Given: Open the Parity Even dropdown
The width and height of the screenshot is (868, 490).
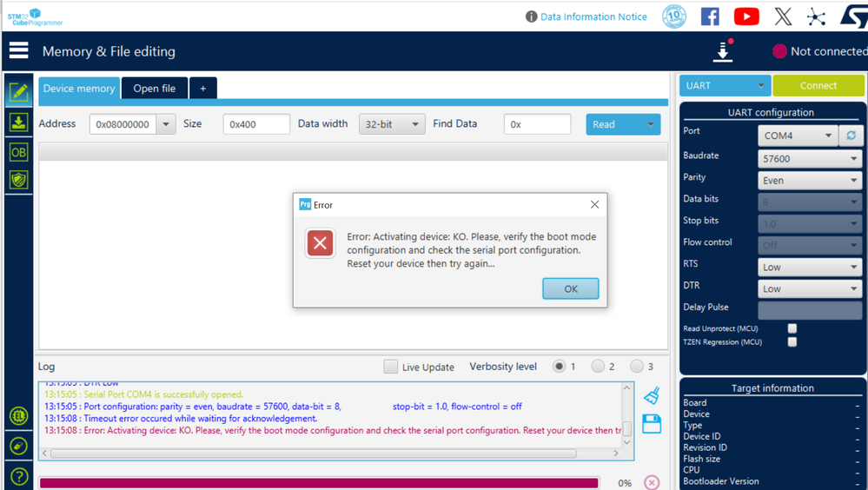Looking at the screenshot, I should tap(810, 181).
